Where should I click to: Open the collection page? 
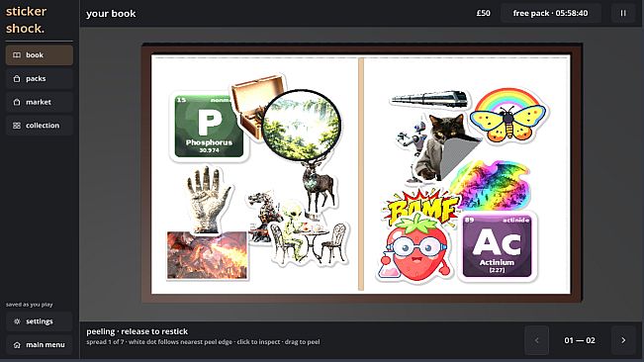tap(39, 126)
